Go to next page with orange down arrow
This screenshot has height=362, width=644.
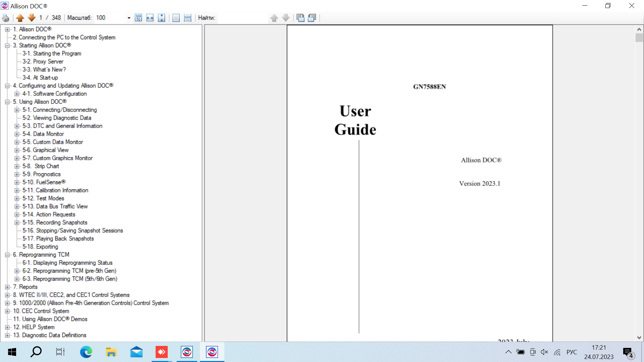click(x=32, y=18)
